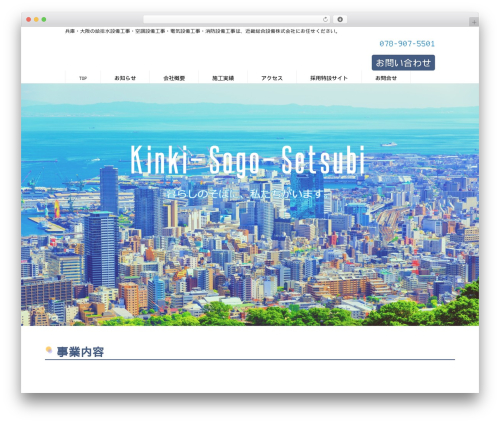Open the TOP menu item
Screen dimensions: 500x423
pyautogui.click(x=83, y=78)
